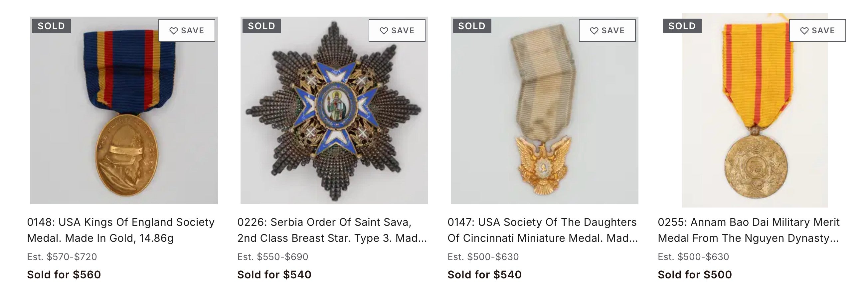Click heart icon on Serbia Saint Sava star
Image resolution: width=868 pixels, height=297 pixels.
384,31
